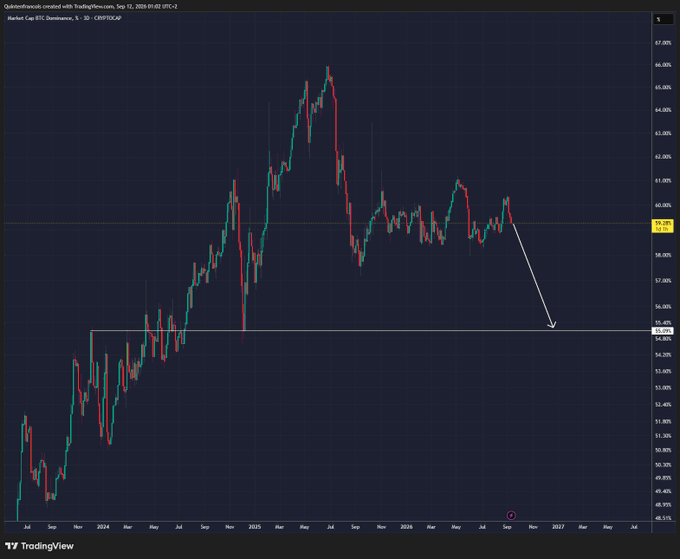This screenshot has width=680, height=559.
Task: Click the 64.00% price axis label
Action: pyautogui.click(x=663, y=110)
